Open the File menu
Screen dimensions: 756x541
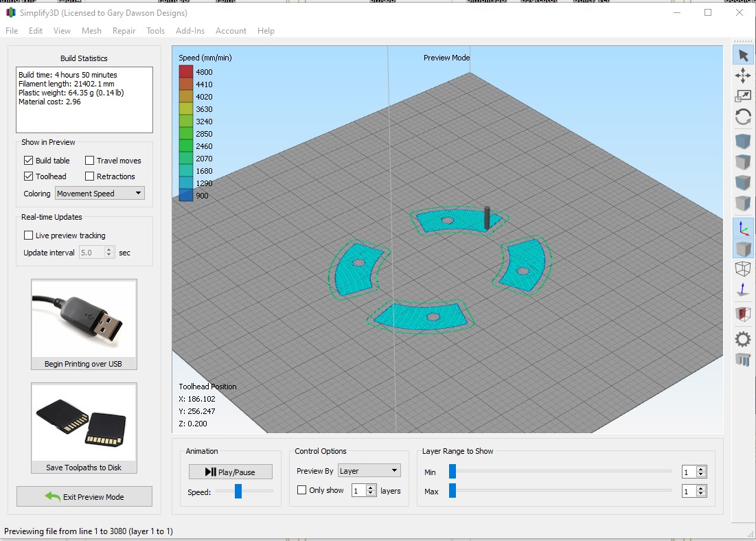(x=12, y=31)
